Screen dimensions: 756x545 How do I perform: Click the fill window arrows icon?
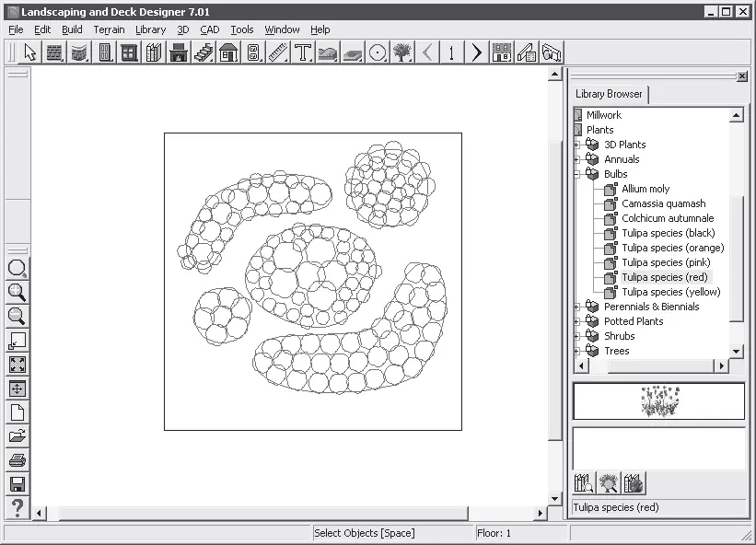tap(17, 365)
